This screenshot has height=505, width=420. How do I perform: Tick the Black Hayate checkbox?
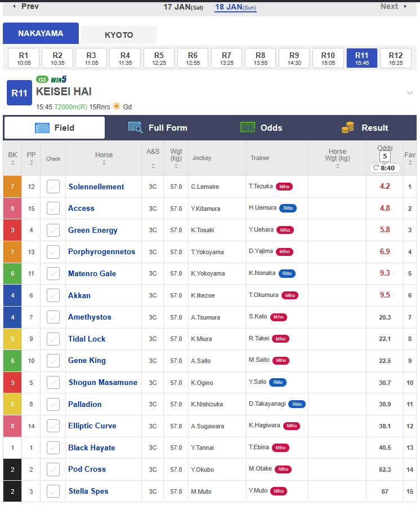[x=53, y=448]
